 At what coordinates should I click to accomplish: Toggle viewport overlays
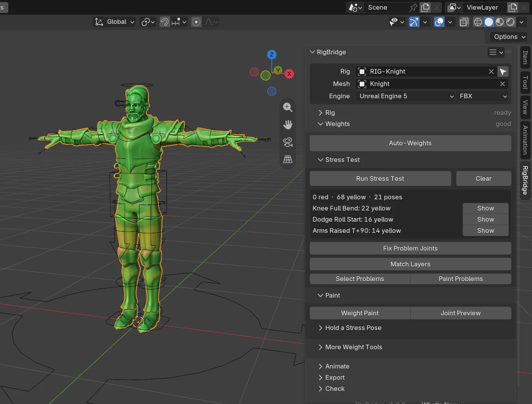(439, 22)
